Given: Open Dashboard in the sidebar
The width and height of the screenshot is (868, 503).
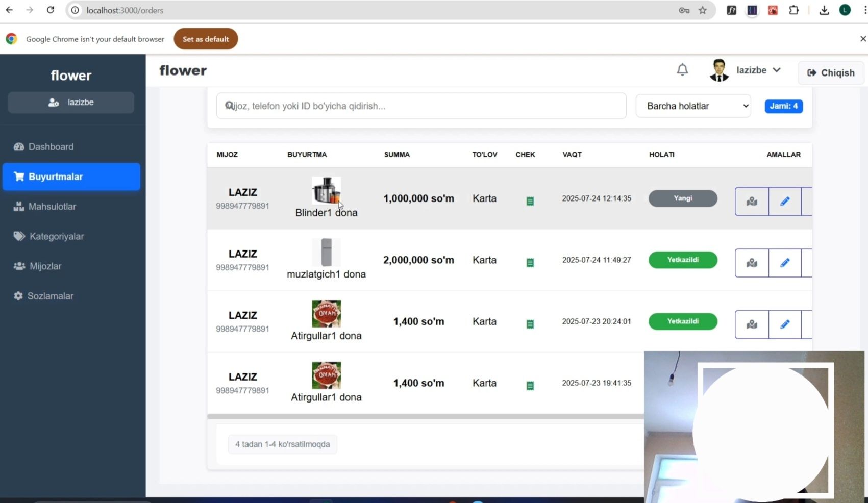Looking at the screenshot, I should click(71, 147).
